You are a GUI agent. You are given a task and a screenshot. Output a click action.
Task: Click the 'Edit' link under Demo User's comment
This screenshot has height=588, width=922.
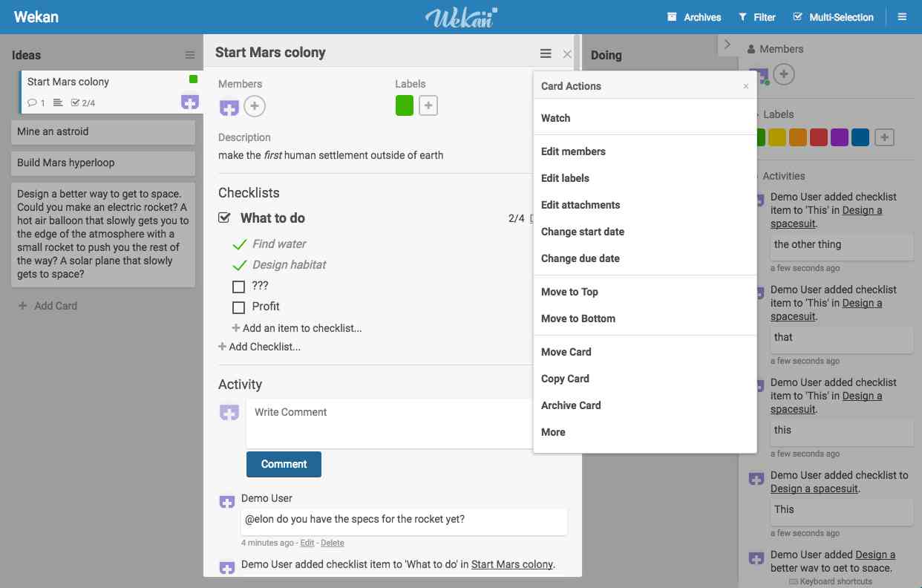coord(307,543)
